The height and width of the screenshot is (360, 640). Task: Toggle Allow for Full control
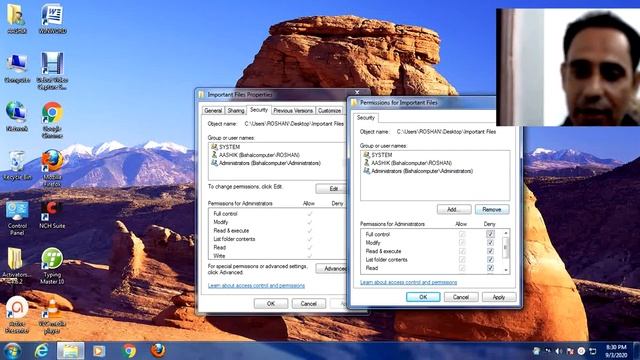pos(462,234)
